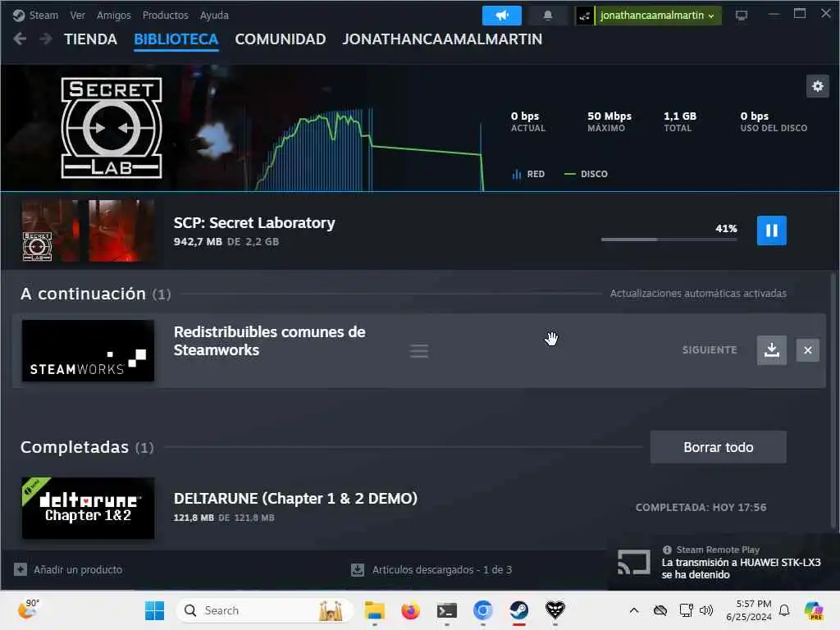Viewport: 840px width, 630px height.
Task: Click the DISCO disk legend
Action: (586, 174)
